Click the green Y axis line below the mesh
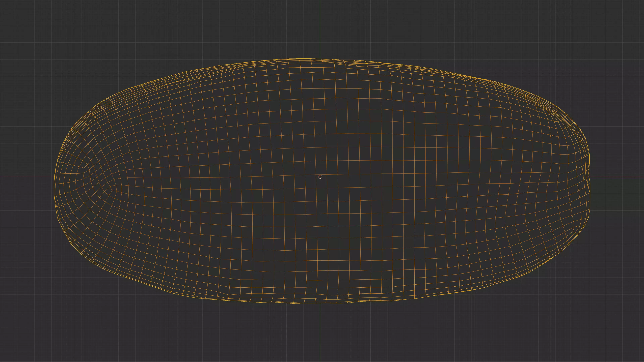Image resolution: width=644 pixels, height=362 pixels. pos(320,335)
